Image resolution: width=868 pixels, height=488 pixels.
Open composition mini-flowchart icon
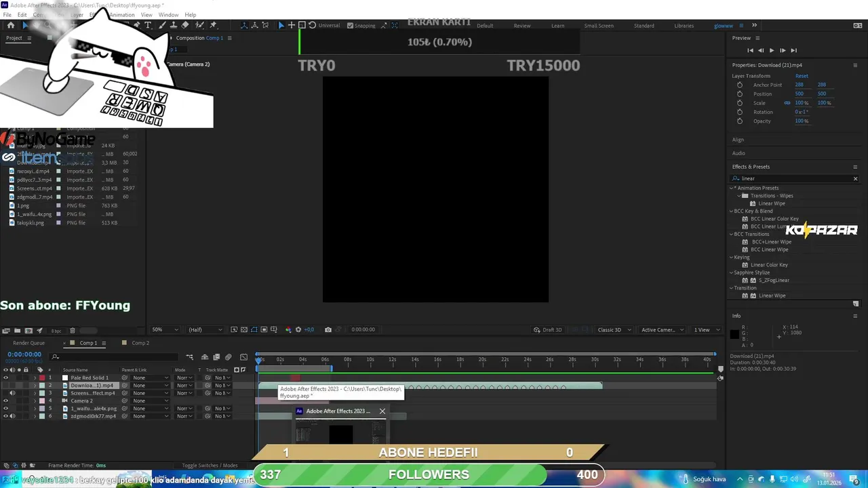click(189, 357)
